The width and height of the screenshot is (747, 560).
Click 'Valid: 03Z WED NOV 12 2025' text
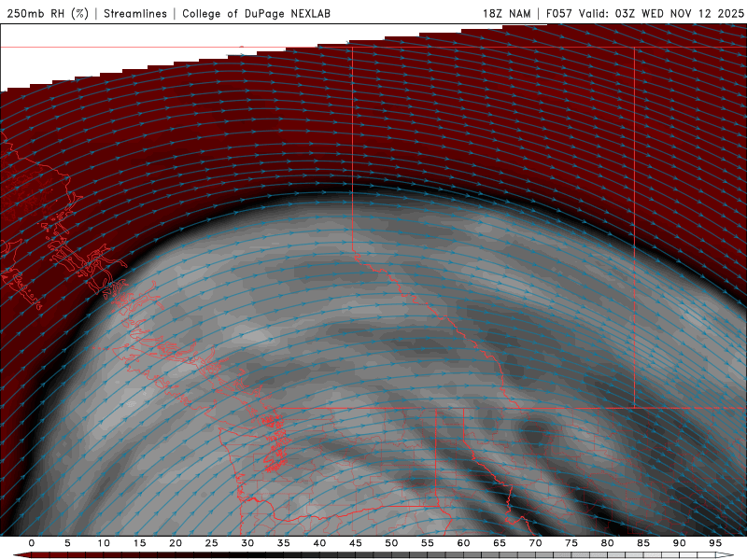click(661, 13)
